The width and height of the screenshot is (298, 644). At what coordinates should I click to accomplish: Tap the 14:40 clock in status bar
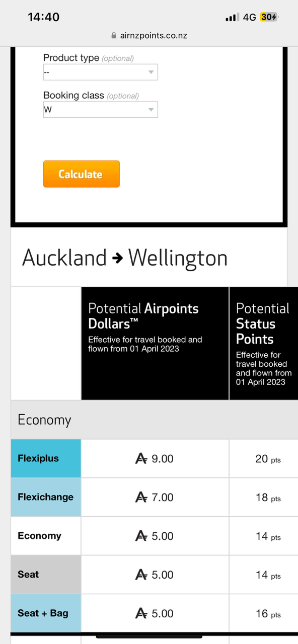coord(44,17)
